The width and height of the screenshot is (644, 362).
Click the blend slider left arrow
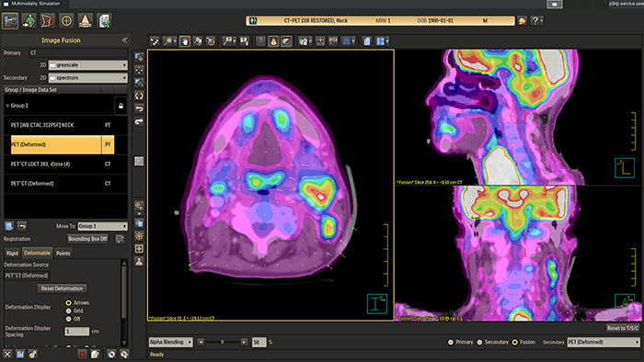201,342
